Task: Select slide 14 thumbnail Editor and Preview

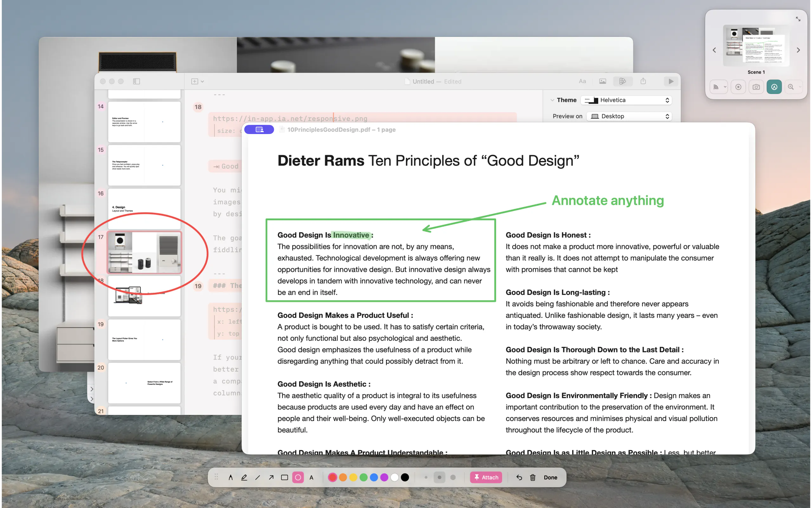Action: click(144, 122)
